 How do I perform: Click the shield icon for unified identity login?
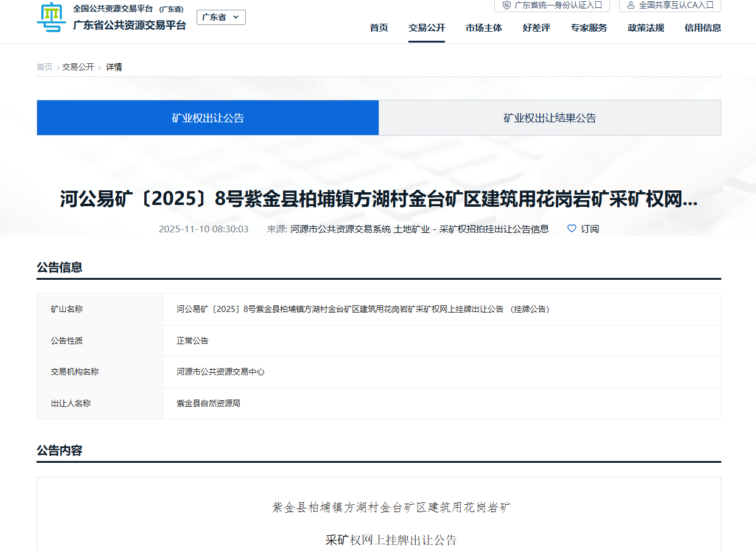[506, 5]
